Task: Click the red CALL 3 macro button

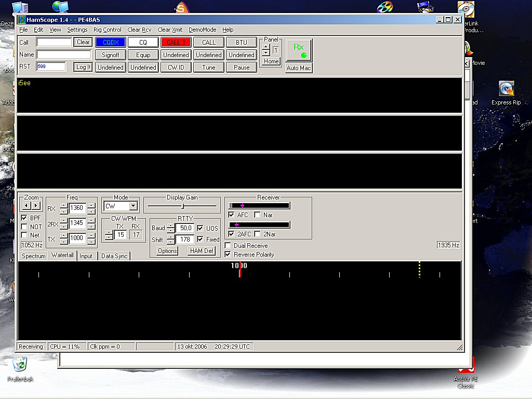Action: click(176, 43)
